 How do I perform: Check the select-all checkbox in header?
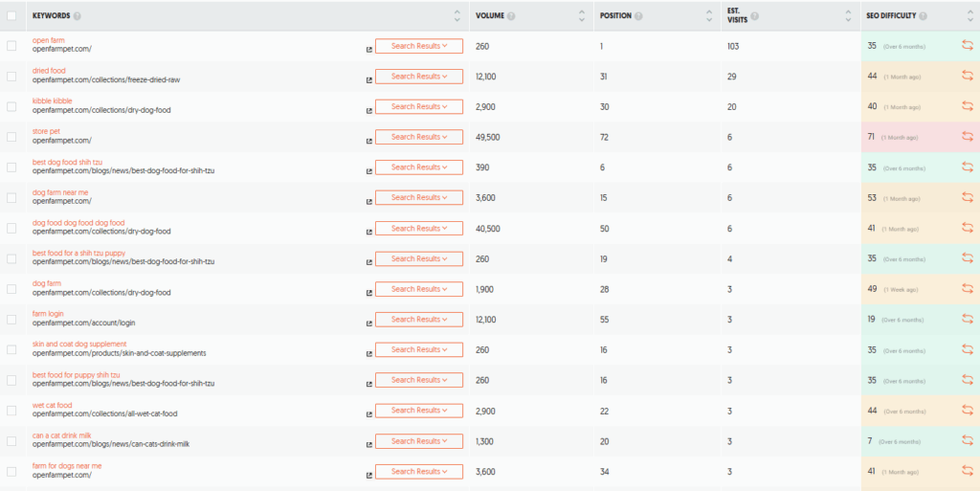click(x=11, y=16)
